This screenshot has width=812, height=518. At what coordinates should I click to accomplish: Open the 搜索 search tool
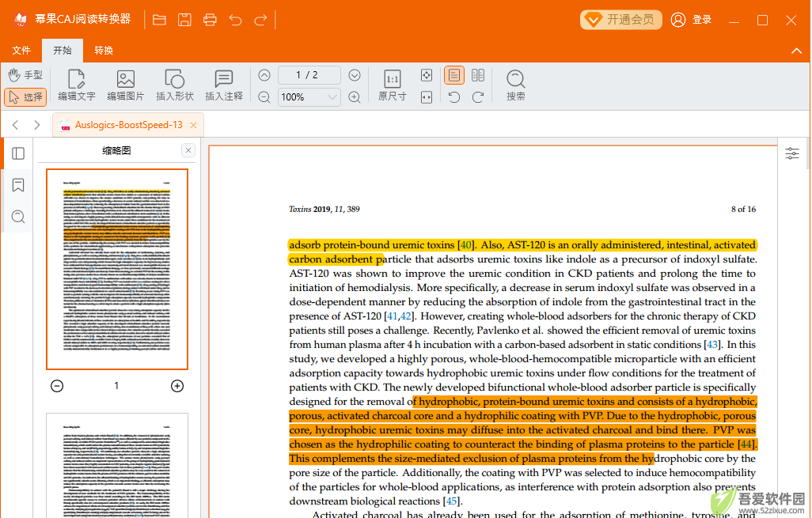515,85
